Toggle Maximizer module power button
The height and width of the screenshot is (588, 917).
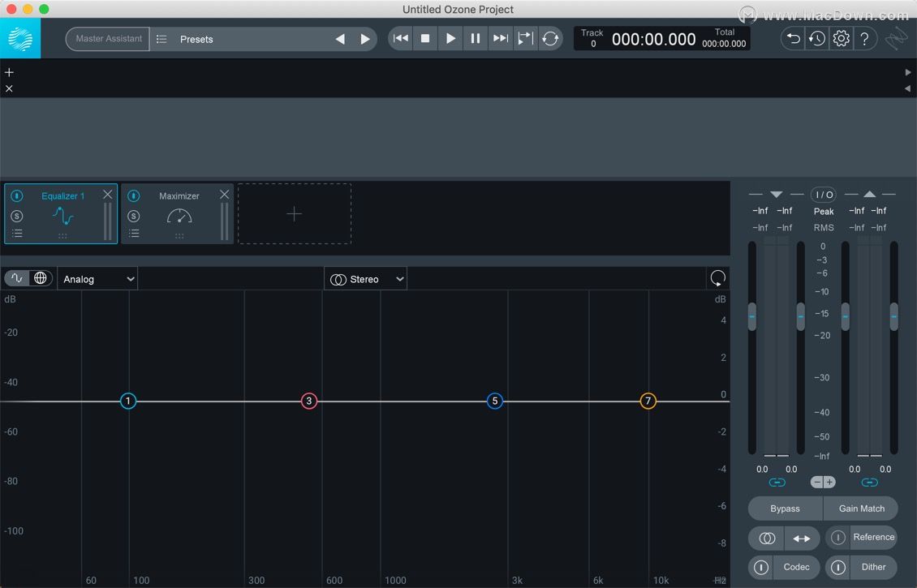pyautogui.click(x=134, y=196)
